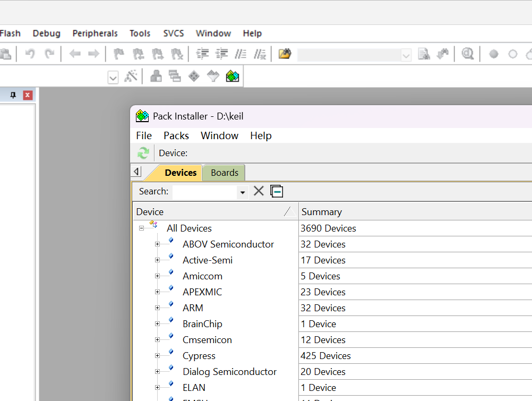The height and width of the screenshot is (401, 532).
Task: Close the left side panel with the red X
Action: [x=28, y=95]
